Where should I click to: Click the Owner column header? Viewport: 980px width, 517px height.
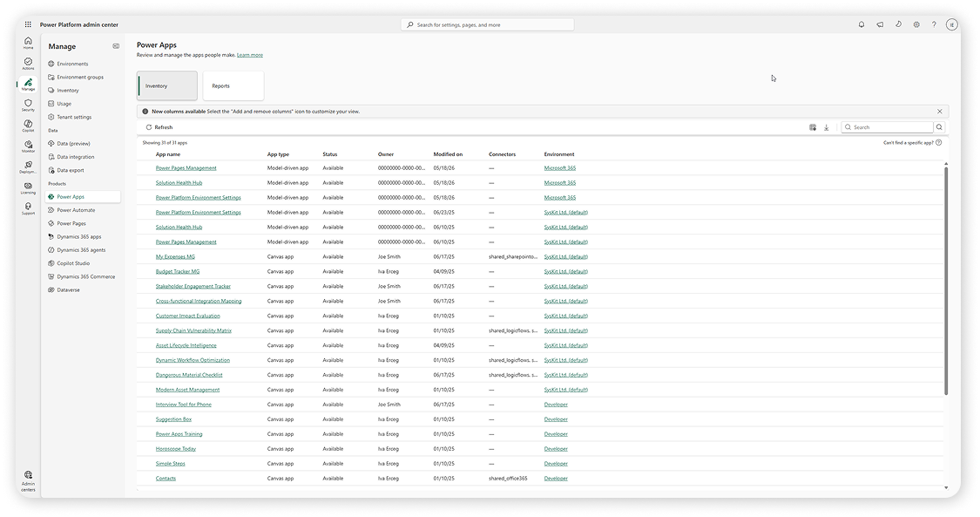(x=386, y=153)
